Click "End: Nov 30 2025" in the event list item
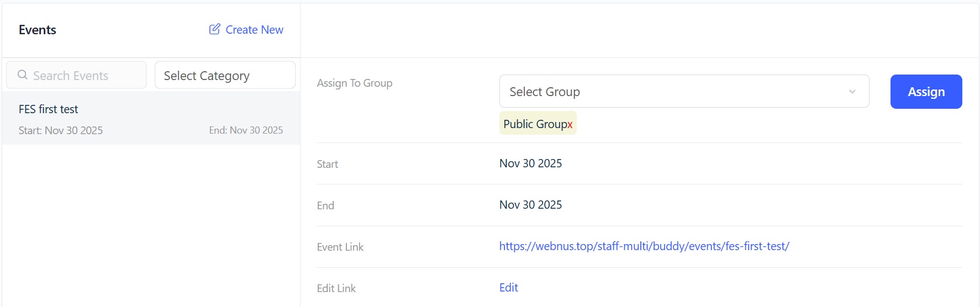This screenshot has height=307, width=980. (246, 130)
